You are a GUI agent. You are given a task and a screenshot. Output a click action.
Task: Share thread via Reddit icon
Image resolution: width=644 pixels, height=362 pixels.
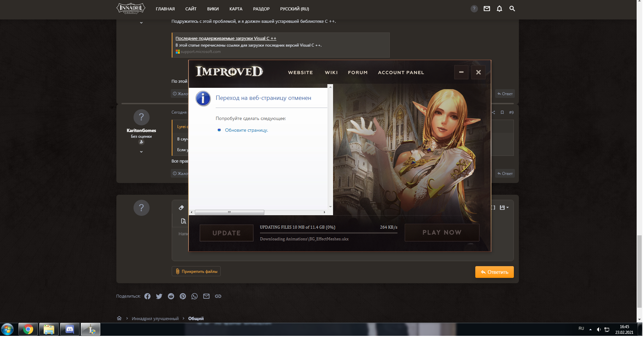tap(171, 296)
